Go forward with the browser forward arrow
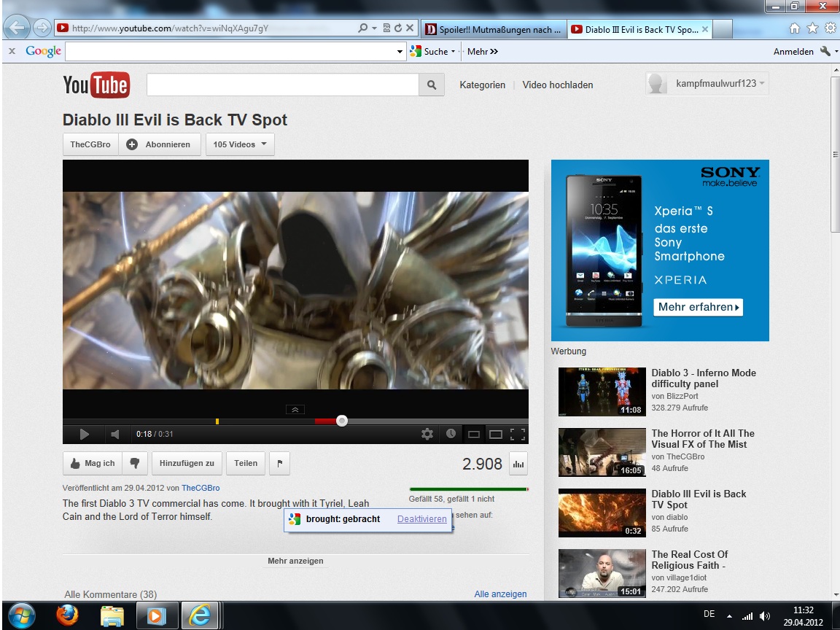Image resolution: width=840 pixels, height=630 pixels. (x=42, y=27)
